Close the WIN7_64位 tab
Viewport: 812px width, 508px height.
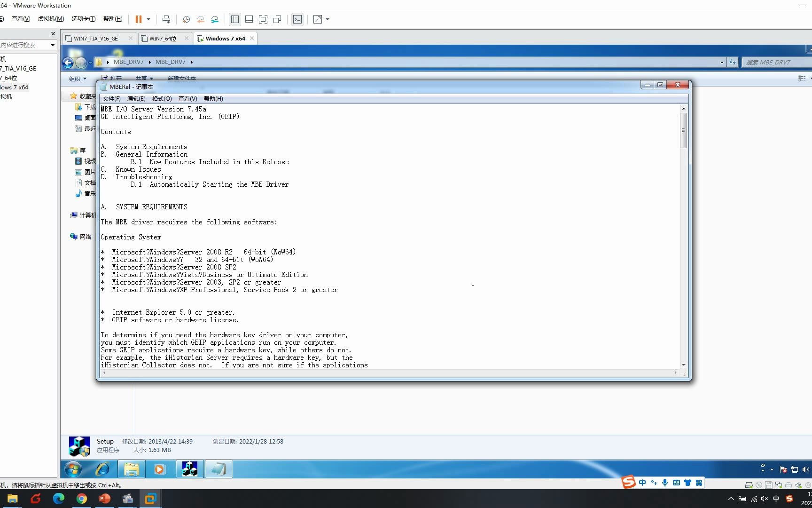click(x=187, y=38)
